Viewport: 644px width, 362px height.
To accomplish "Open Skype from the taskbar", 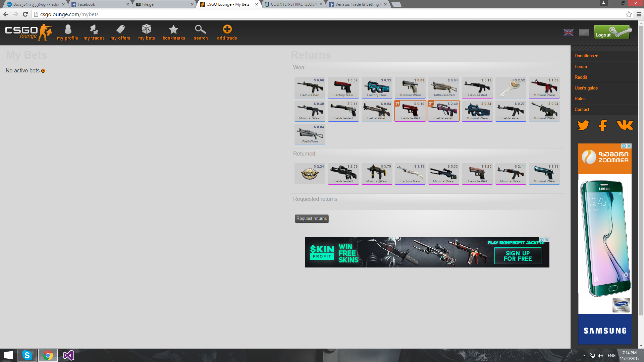I will click(x=27, y=355).
